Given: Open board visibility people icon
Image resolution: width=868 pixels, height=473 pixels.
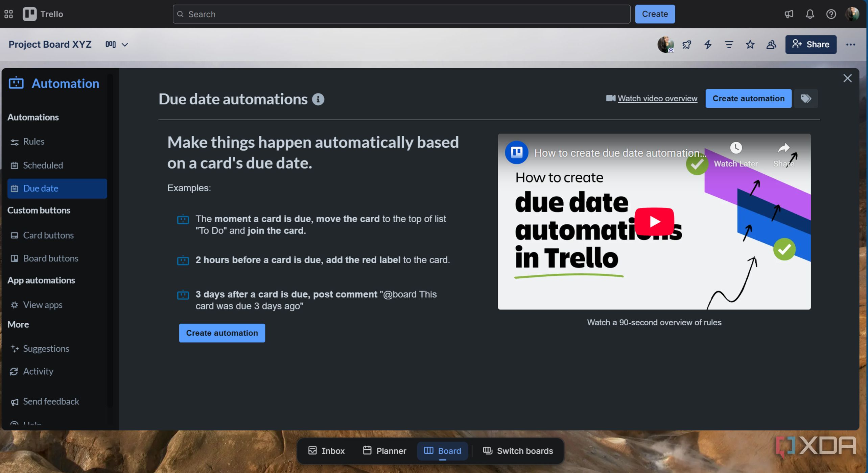Looking at the screenshot, I should coord(771,44).
